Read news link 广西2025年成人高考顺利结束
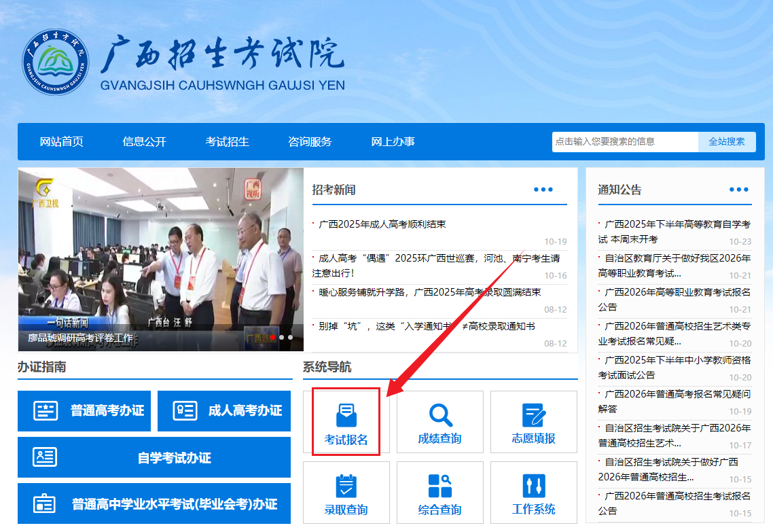773x532 pixels. point(382,224)
